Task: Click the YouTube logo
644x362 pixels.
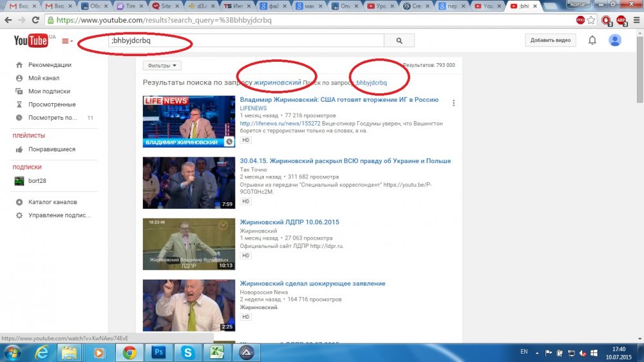Action: [x=32, y=41]
